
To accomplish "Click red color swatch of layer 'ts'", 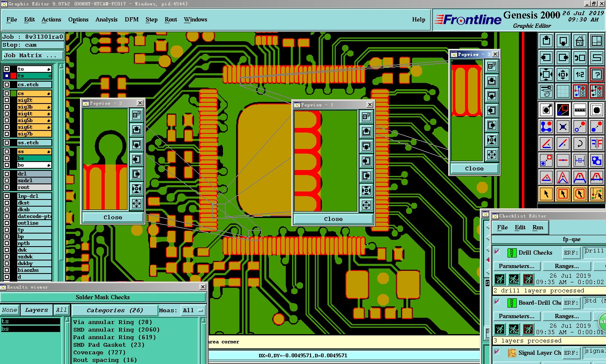I will coord(13,76).
